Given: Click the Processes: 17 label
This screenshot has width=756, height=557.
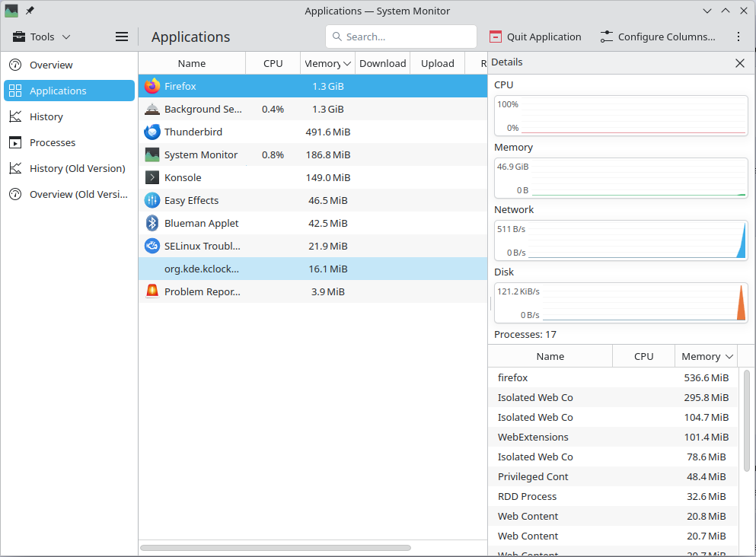Looking at the screenshot, I should 525,334.
